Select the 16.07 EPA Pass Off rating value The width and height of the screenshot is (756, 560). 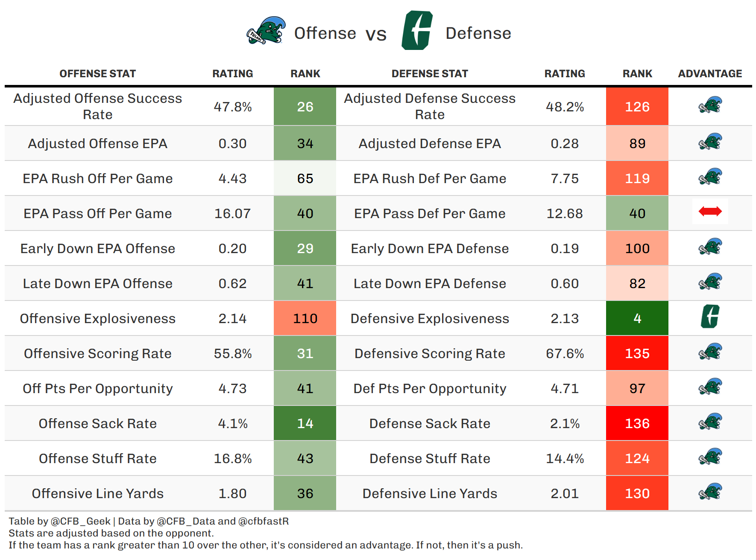(x=232, y=213)
